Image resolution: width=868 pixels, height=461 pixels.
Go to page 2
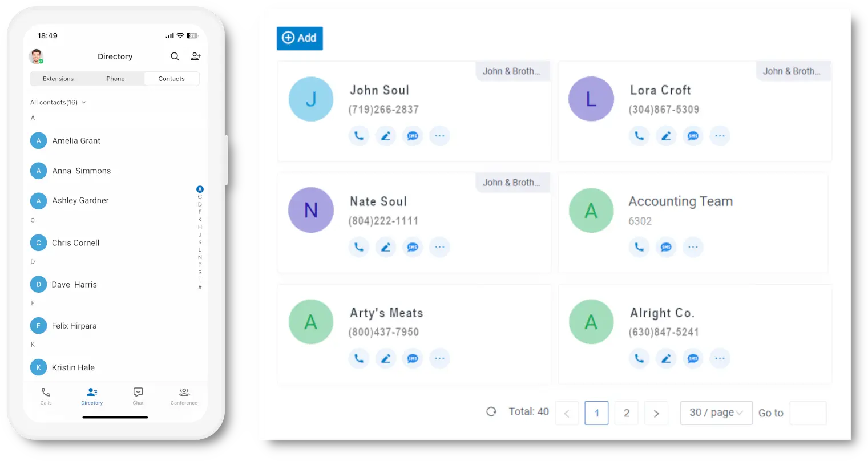coord(627,413)
